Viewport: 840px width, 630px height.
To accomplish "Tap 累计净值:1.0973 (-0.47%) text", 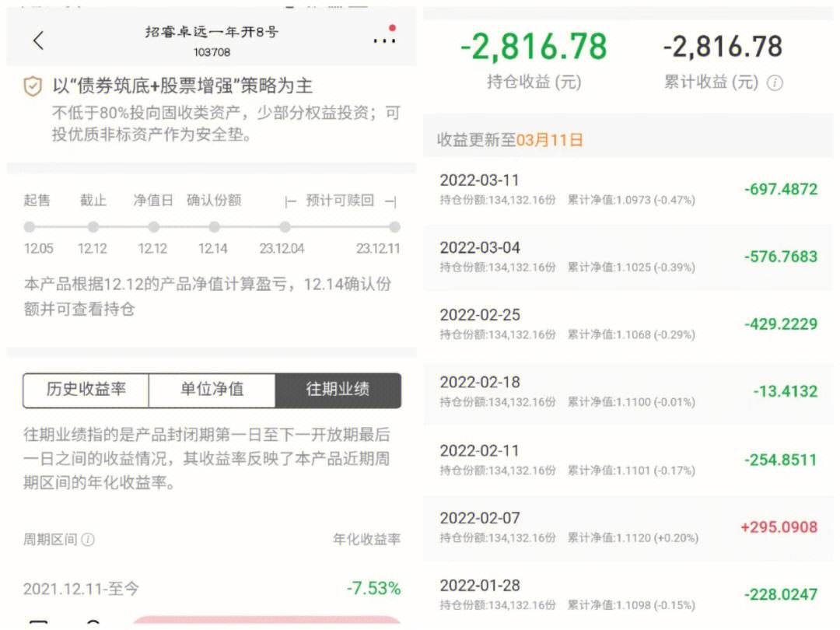I will [x=631, y=201].
